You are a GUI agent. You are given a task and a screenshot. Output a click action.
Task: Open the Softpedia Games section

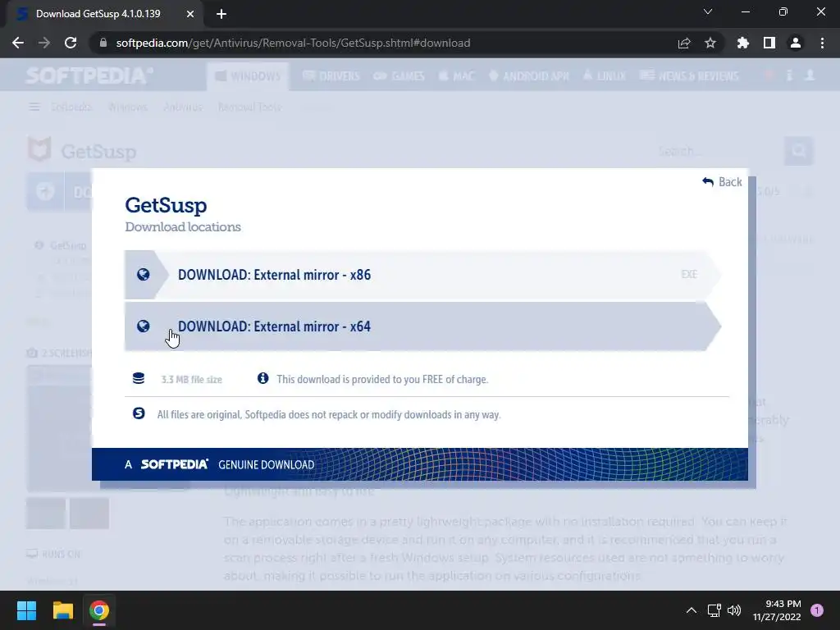click(x=399, y=76)
